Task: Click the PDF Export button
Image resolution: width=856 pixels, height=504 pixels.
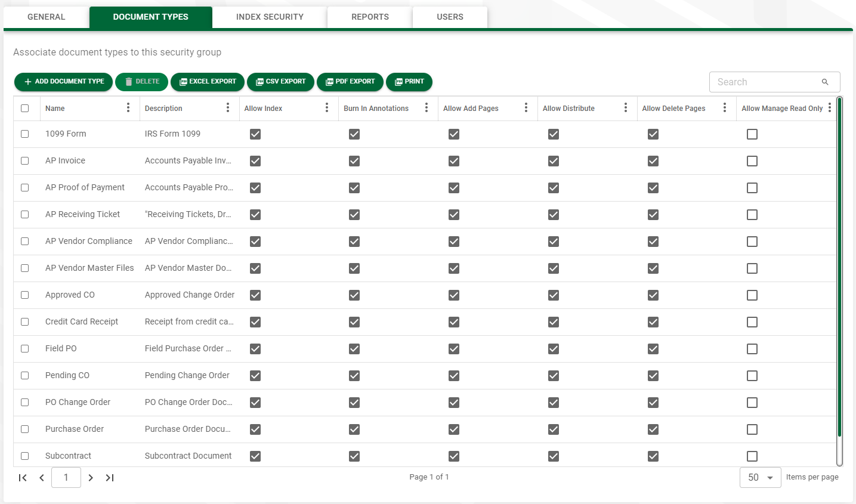Action: (350, 82)
